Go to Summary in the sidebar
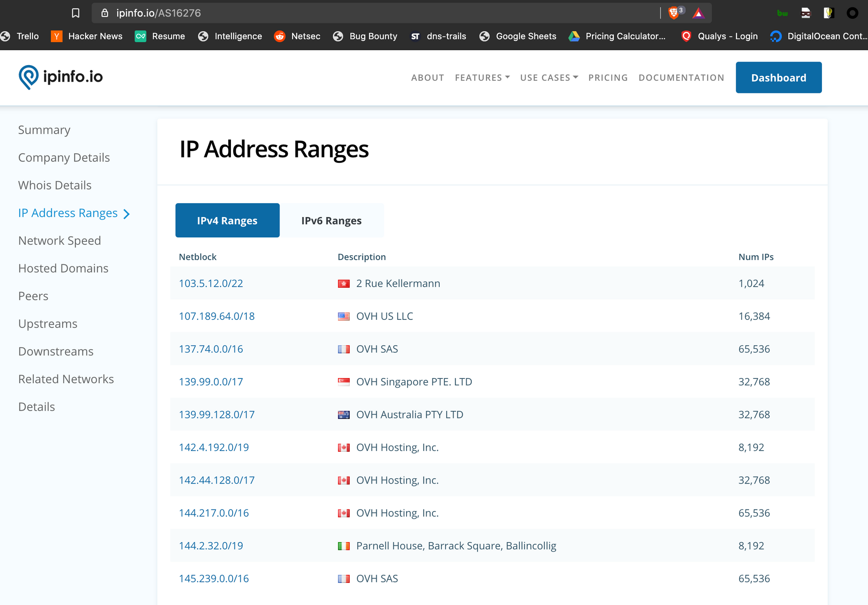The height and width of the screenshot is (605, 868). click(x=44, y=130)
